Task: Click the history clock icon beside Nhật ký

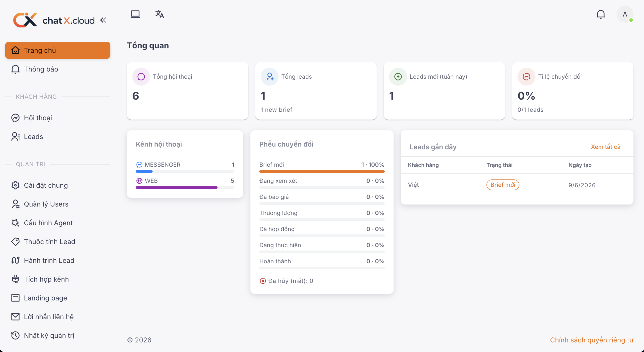Action: pos(15,336)
